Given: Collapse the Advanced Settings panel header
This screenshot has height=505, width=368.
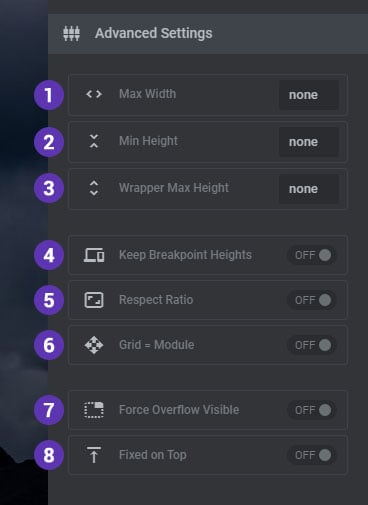Looking at the screenshot, I should [208, 33].
